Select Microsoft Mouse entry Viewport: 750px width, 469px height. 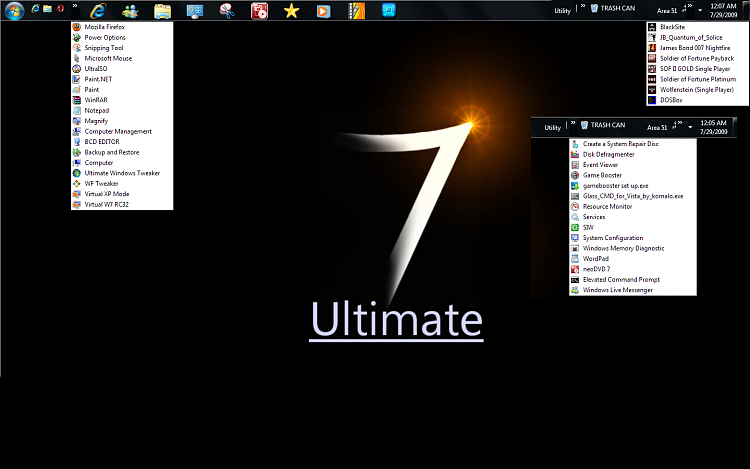[122, 58]
